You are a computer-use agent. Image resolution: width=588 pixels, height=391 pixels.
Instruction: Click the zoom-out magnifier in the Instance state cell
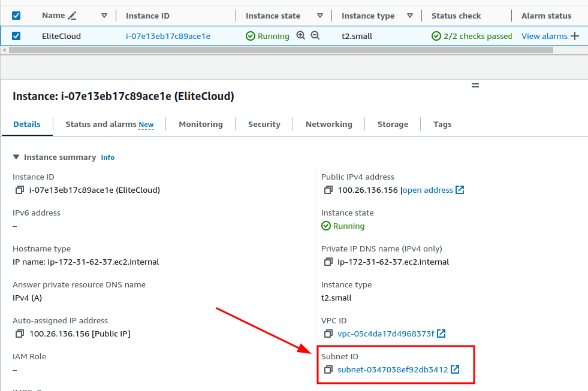coord(315,35)
